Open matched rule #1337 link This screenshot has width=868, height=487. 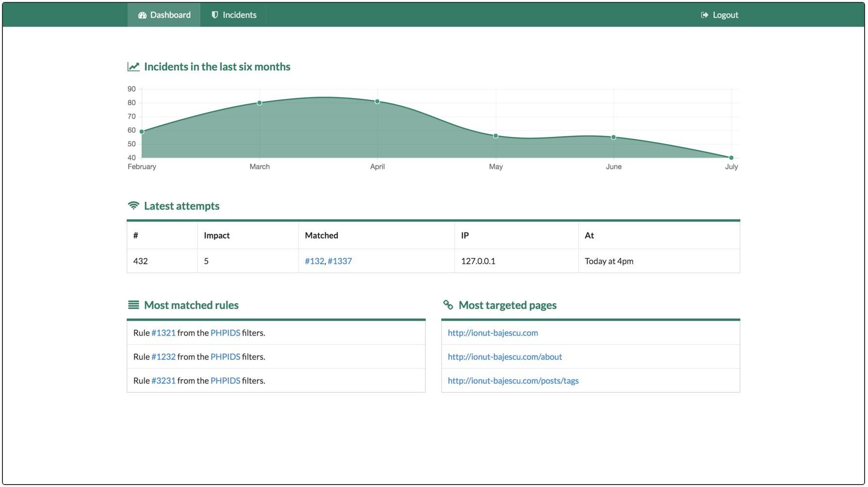(340, 261)
